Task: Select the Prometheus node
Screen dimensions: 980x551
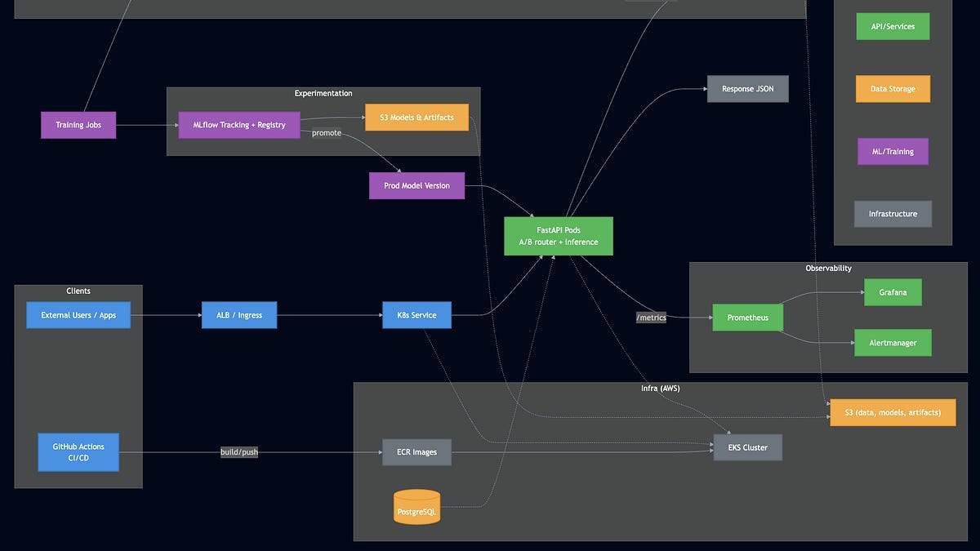Action: coord(748,318)
